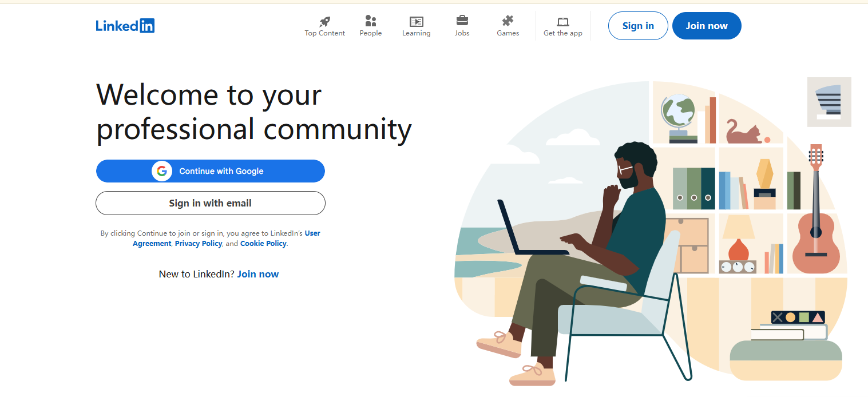Viewport: 868px width, 397px height.
Task: Click the gray striped thumbnail image at top right
Action: point(829,102)
